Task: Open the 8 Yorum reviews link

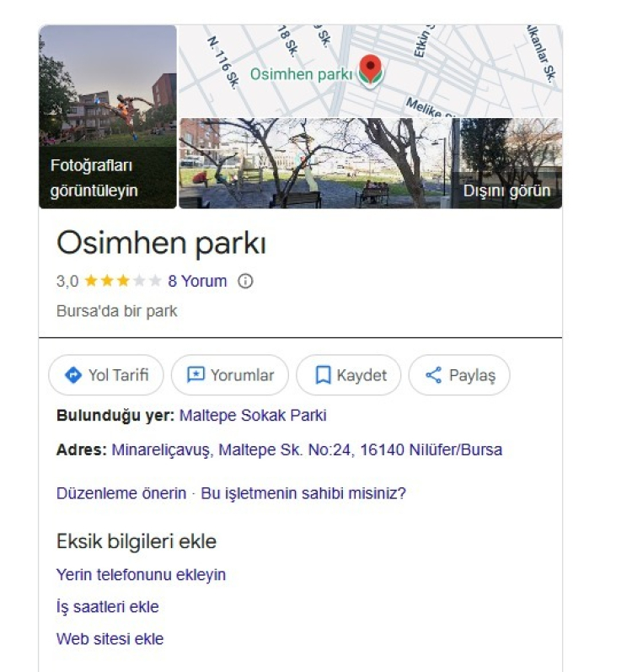Action: (197, 281)
